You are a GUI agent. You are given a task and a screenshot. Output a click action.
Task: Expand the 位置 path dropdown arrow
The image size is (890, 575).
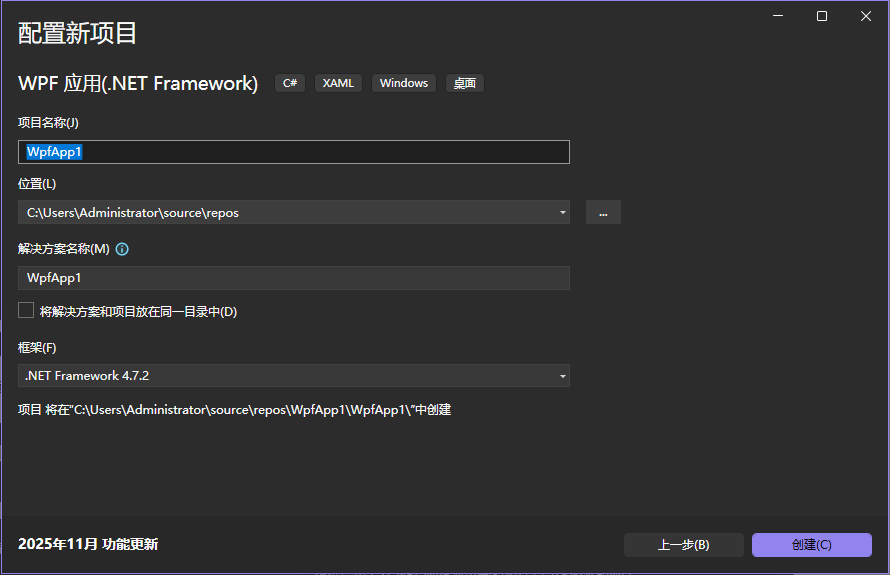click(563, 212)
